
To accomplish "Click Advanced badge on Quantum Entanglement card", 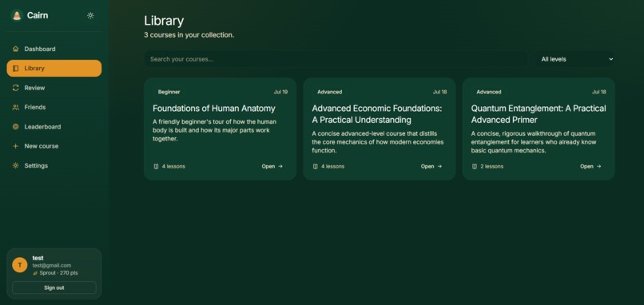I will [x=489, y=92].
